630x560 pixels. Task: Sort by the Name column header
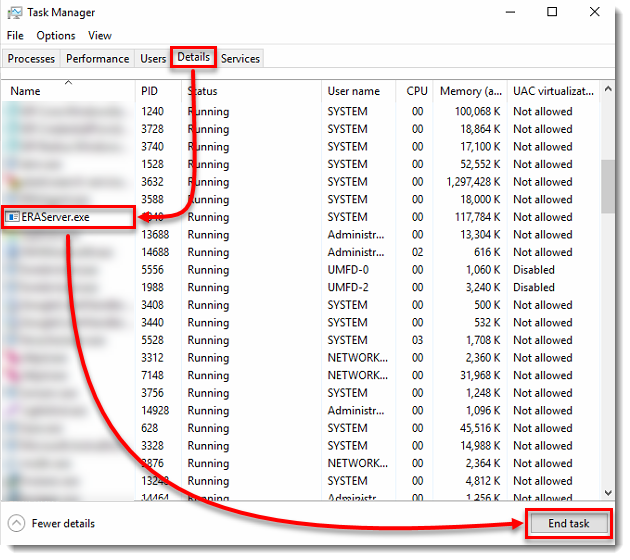coord(68,91)
